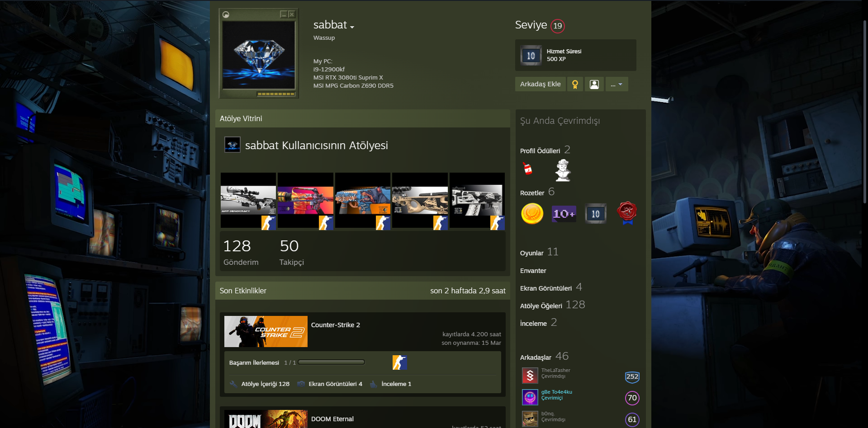The width and height of the screenshot is (868, 428).
Task: Open the İnceleme 1 activity link
Action: pos(396,384)
